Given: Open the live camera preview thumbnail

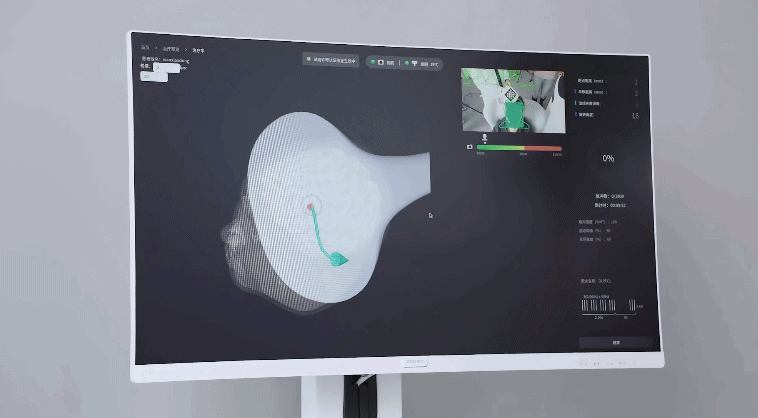Looking at the screenshot, I should pos(513,100).
